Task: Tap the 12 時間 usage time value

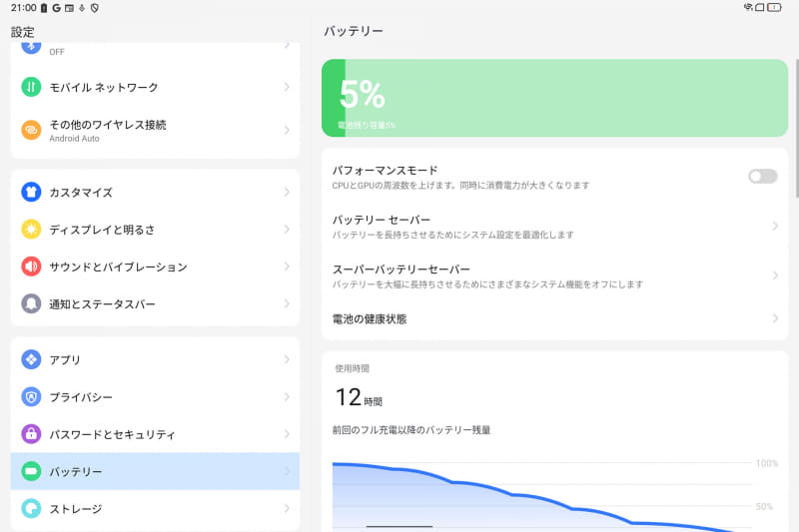Action: 359,397
